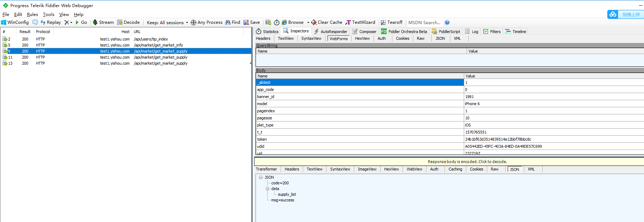Click the token value 24b1bf63d3514839514a12bbf78bbc8c
This screenshot has height=222, width=644.
(x=498, y=139)
